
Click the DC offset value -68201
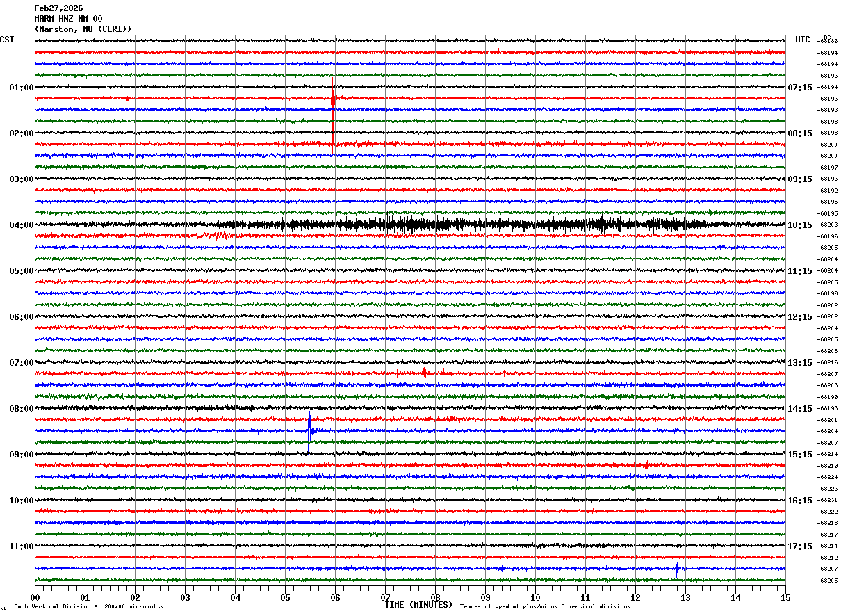point(828,420)
